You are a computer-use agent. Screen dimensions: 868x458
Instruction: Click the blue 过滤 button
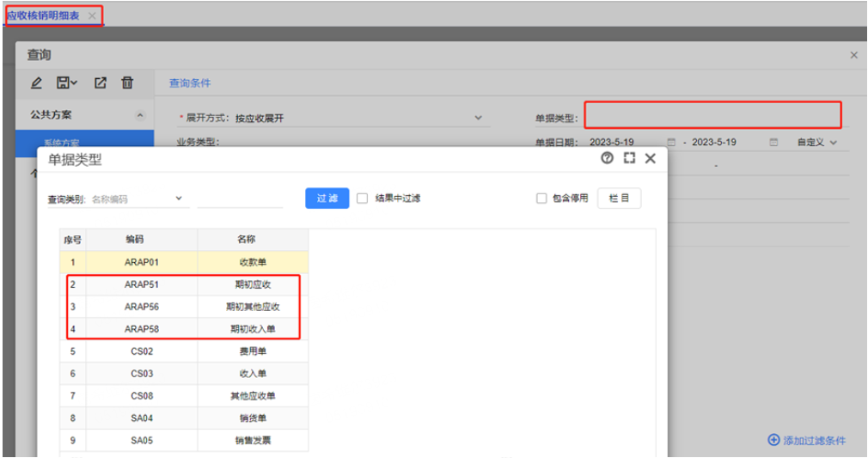tap(327, 198)
